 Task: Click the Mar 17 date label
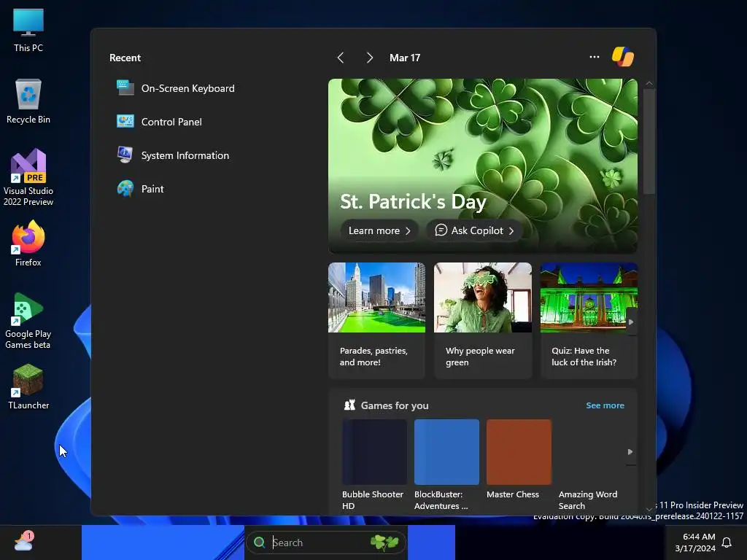click(x=404, y=58)
